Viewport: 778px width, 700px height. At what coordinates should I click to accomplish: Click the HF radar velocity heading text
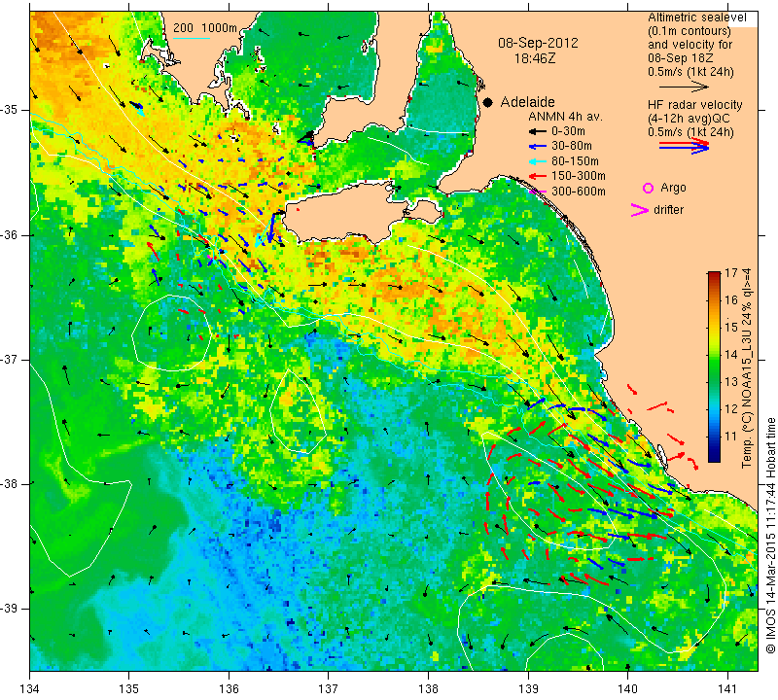click(694, 105)
